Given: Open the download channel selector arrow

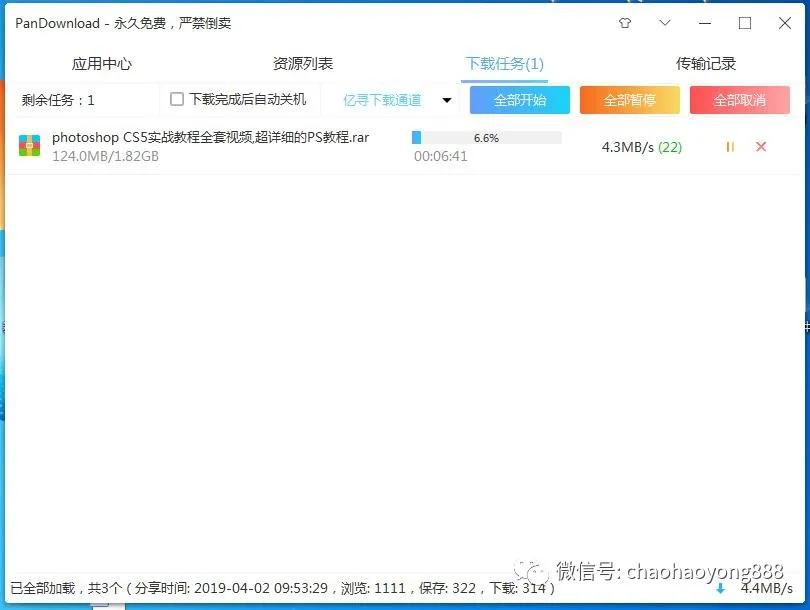Looking at the screenshot, I should click(x=444, y=99).
